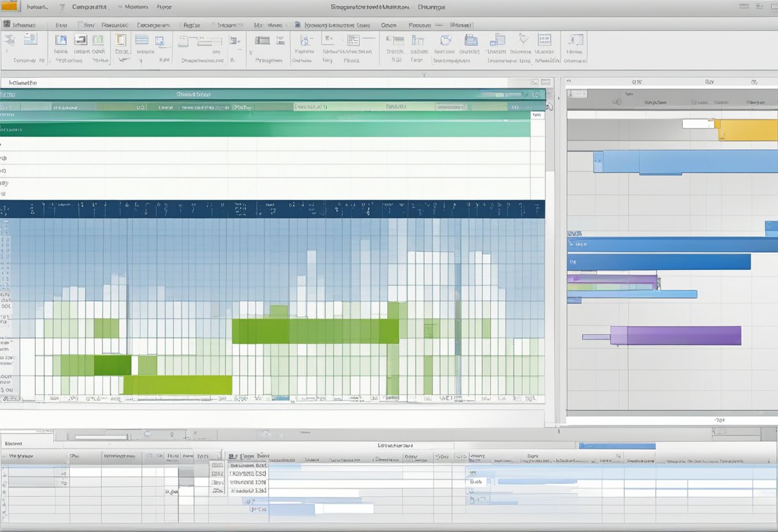
Task: Click the round button at the teal header's right end
Action: point(536,94)
